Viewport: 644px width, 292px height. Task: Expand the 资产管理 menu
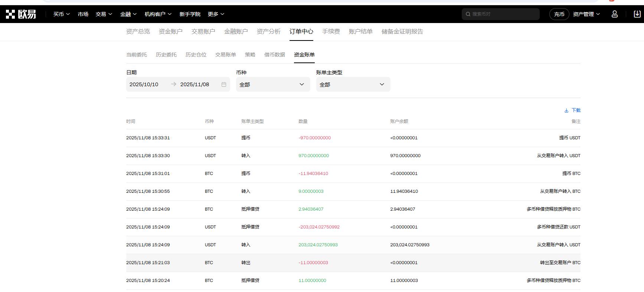[x=586, y=14]
